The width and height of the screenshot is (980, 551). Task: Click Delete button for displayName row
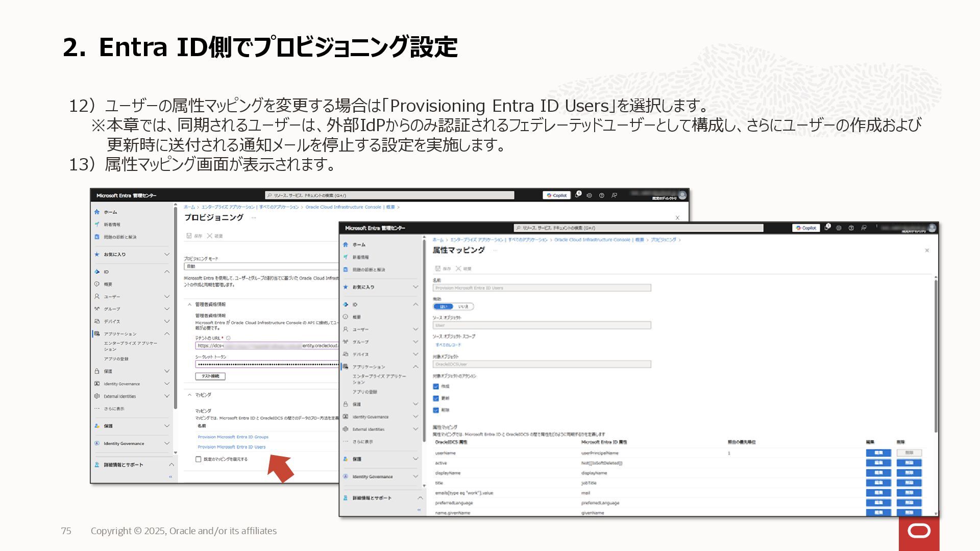tap(909, 473)
